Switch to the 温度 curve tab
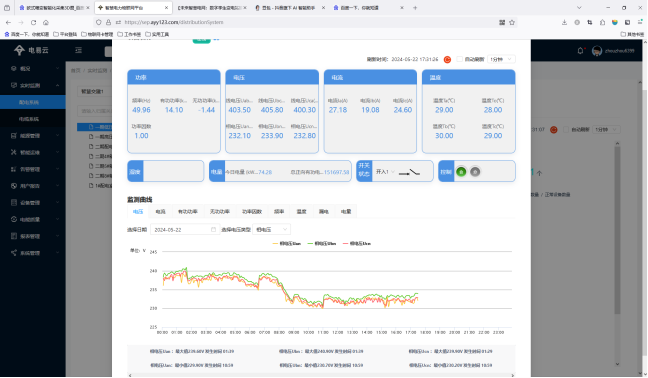 pos(301,212)
